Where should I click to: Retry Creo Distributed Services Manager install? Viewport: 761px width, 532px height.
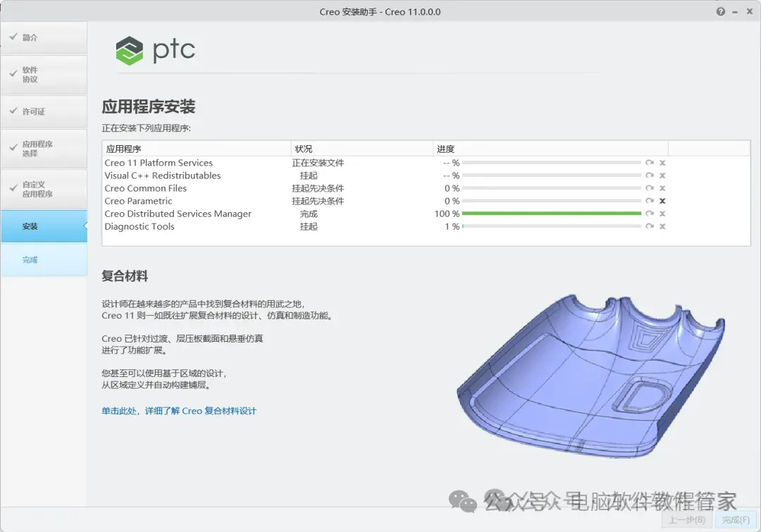tap(650, 213)
